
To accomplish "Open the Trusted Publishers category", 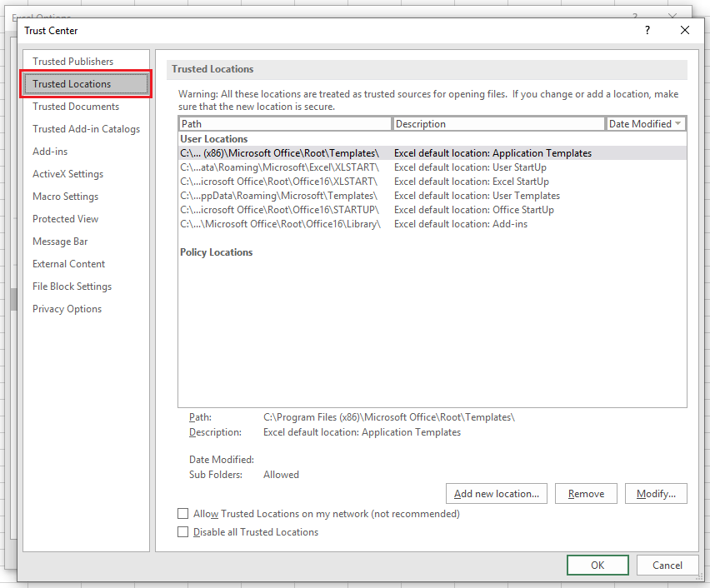I will pos(72,62).
